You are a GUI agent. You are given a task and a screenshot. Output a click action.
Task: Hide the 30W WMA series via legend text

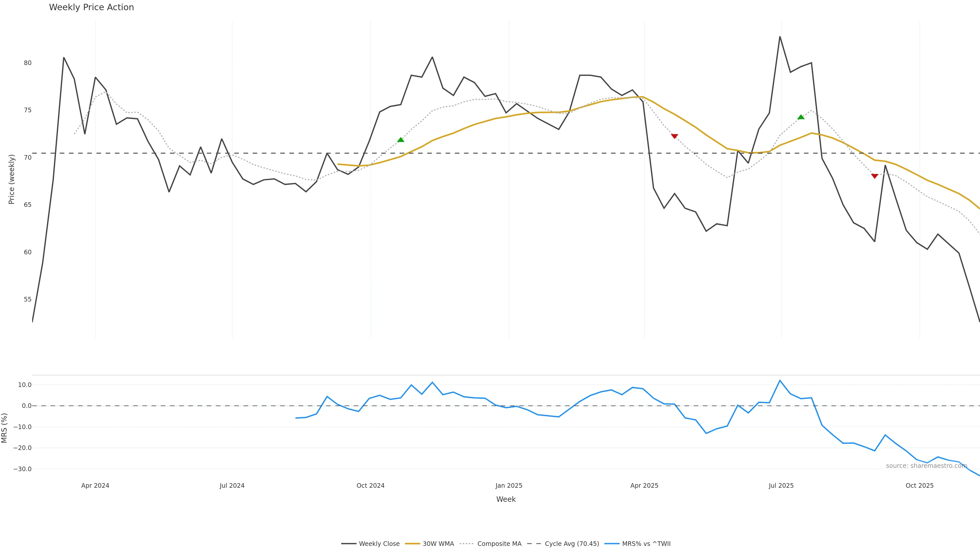[x=438, y=544]
